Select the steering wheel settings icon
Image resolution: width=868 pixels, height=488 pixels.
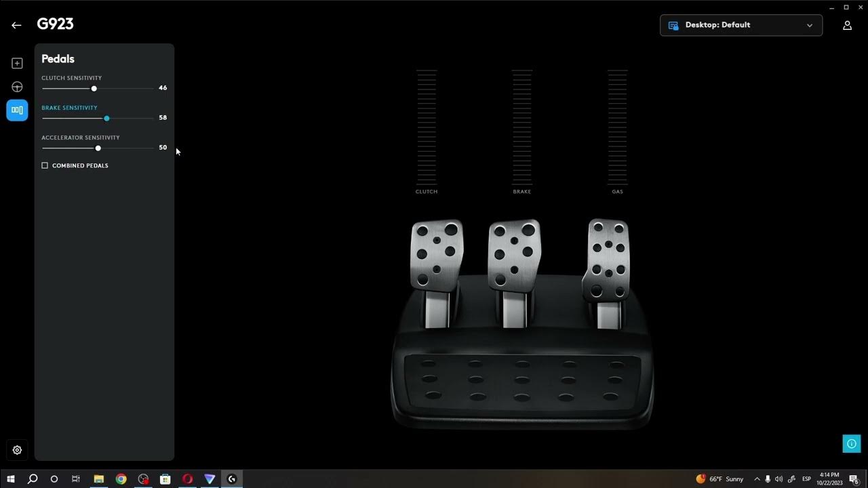[17, 87]
